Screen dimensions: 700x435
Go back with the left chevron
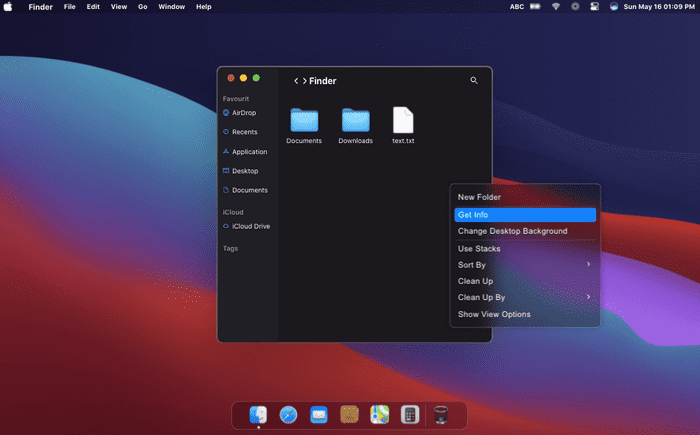[x=296, y=81]
